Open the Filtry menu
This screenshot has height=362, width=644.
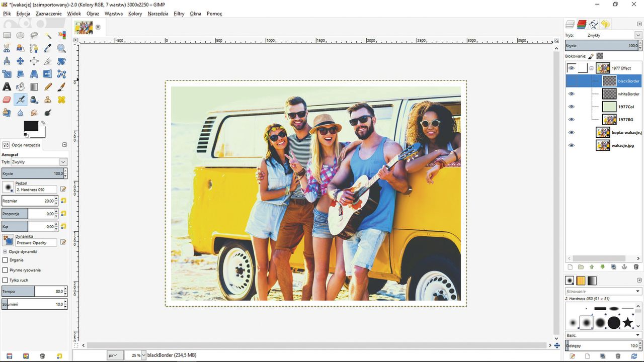coord(179,14)
